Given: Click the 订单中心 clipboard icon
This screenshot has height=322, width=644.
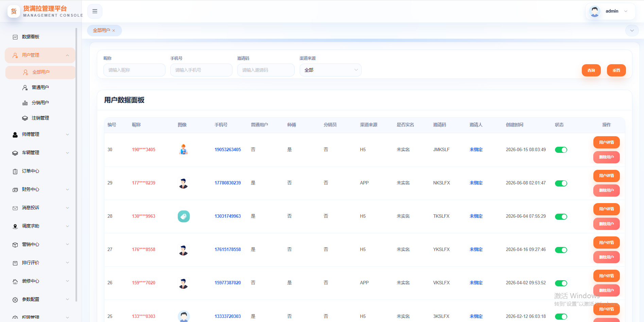Looking at the screenshot, I should point(15,172).
